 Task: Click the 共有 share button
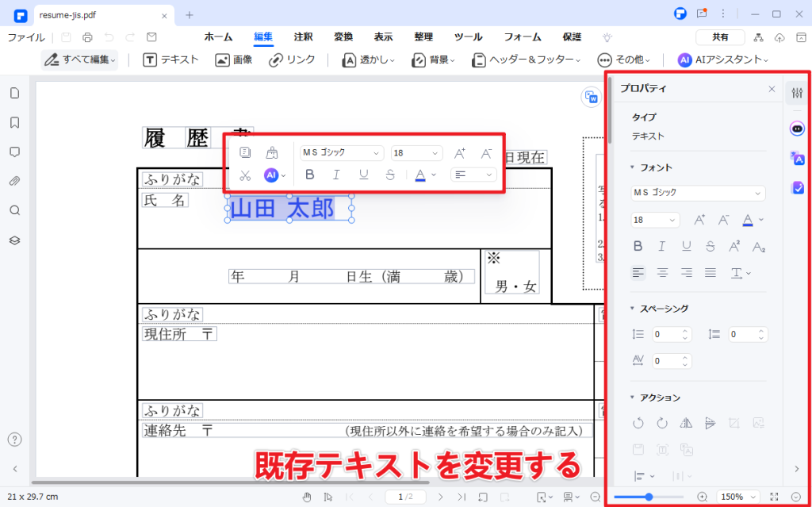click(x=720, y=37)
